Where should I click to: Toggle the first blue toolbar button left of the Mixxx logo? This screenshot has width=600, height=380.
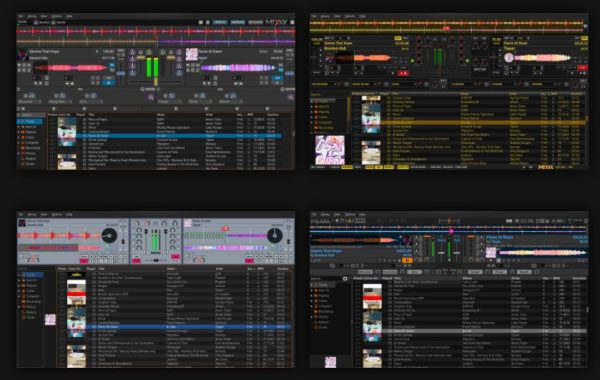coord(220,22)
